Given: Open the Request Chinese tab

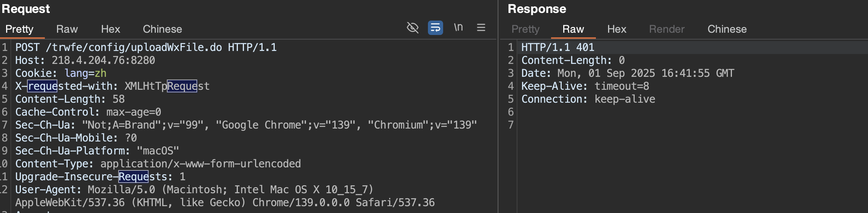Looking at the screenshot, I should tap(162, 29).
